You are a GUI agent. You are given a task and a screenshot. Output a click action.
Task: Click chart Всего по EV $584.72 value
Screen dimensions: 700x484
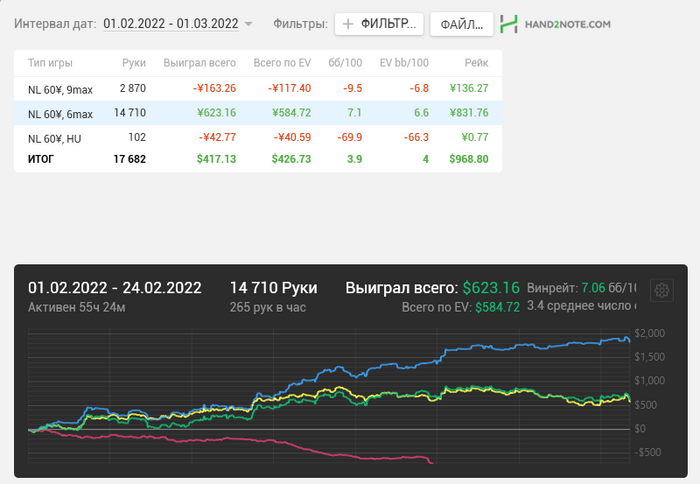(497, 307)
